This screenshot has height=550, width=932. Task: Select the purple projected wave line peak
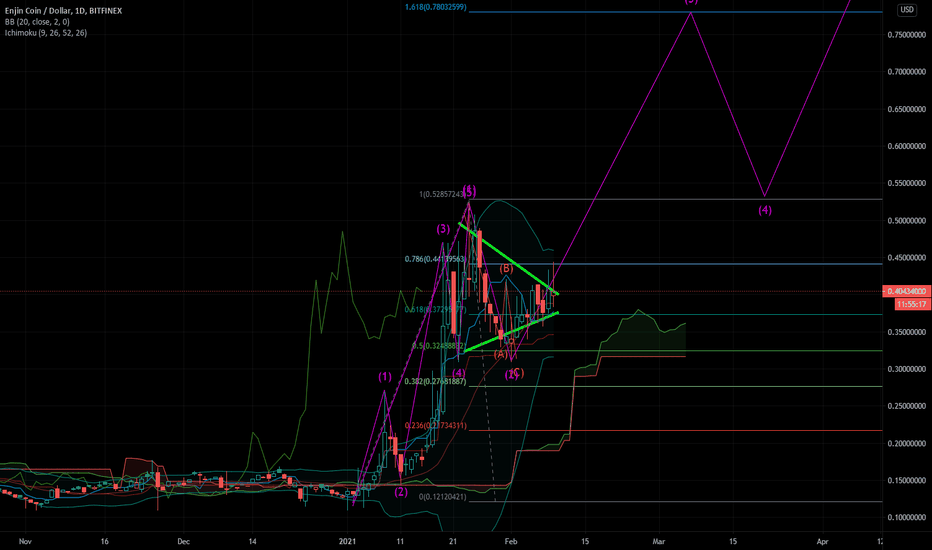(x=690, y=12)
